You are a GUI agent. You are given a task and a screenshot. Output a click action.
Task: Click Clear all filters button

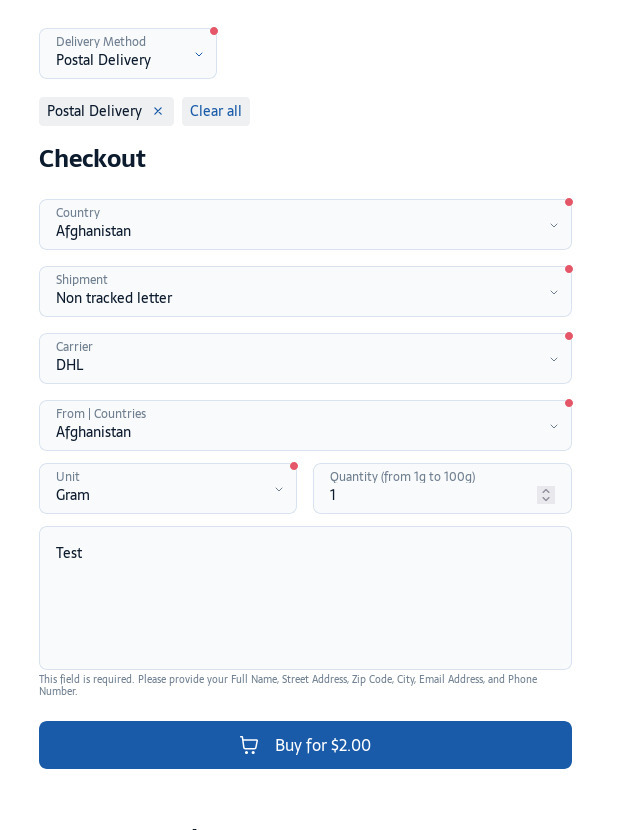click(216, 111)
